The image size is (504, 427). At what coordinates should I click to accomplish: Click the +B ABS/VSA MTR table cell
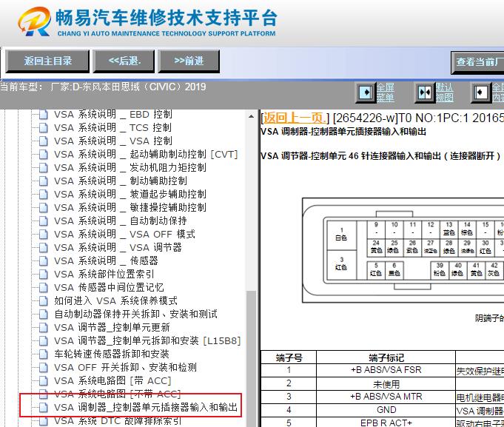[x=386, y=397]
